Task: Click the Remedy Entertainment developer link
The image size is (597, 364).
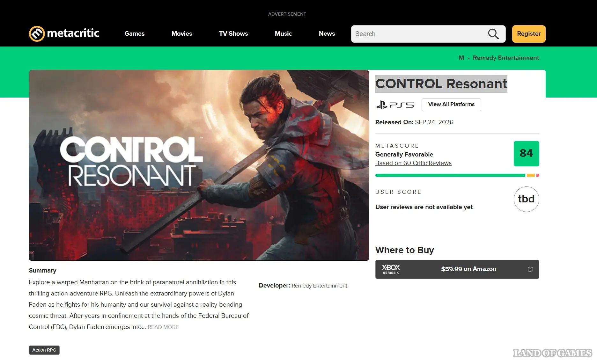Action: 319,286
